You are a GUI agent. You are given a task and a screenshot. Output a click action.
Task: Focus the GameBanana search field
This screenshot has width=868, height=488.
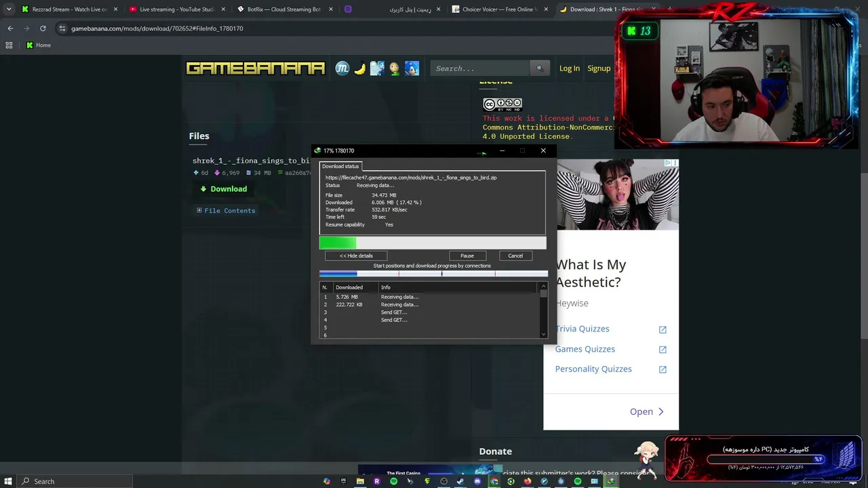click(480, 68)
